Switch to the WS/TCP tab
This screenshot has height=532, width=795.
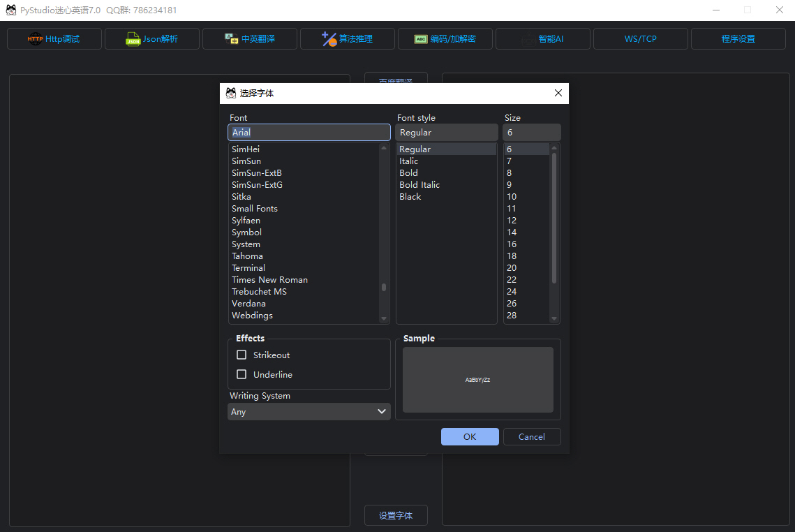[640, 39]
